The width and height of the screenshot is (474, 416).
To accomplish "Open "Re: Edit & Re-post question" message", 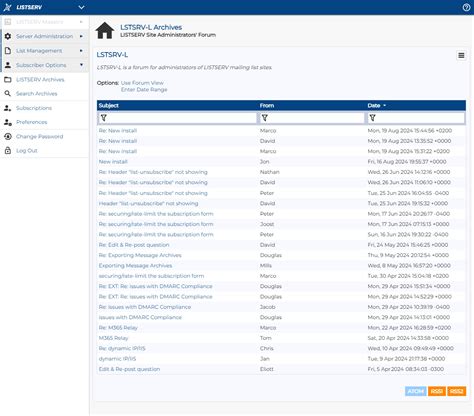I will click(134, 245).
